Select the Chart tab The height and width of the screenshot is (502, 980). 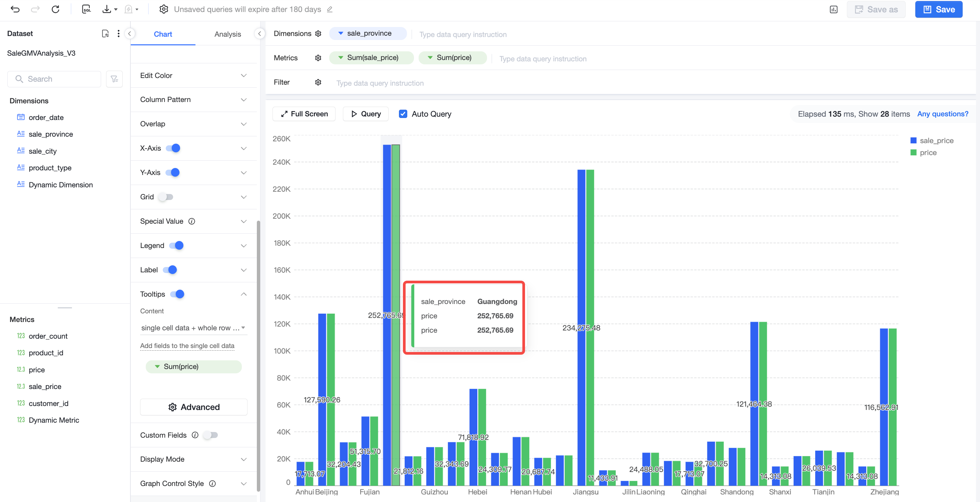tap(163, 34)
